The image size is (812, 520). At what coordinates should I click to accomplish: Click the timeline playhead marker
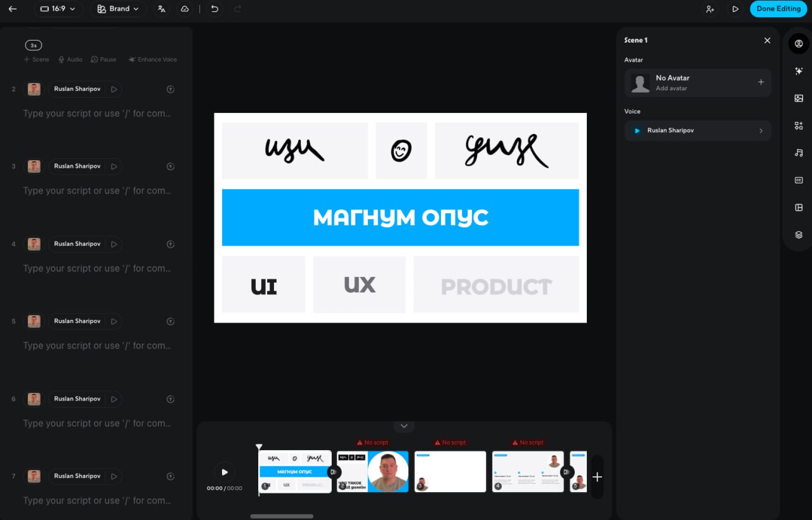(x=259, y=448)
